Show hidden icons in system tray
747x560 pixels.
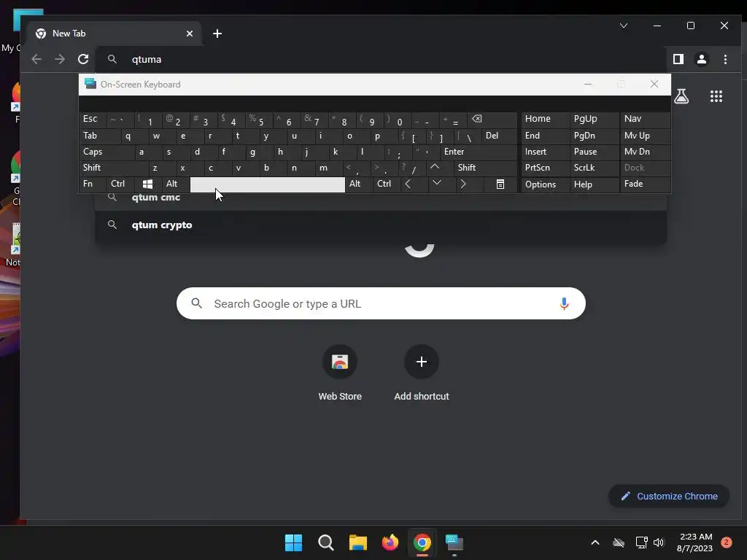coord(595,542)
